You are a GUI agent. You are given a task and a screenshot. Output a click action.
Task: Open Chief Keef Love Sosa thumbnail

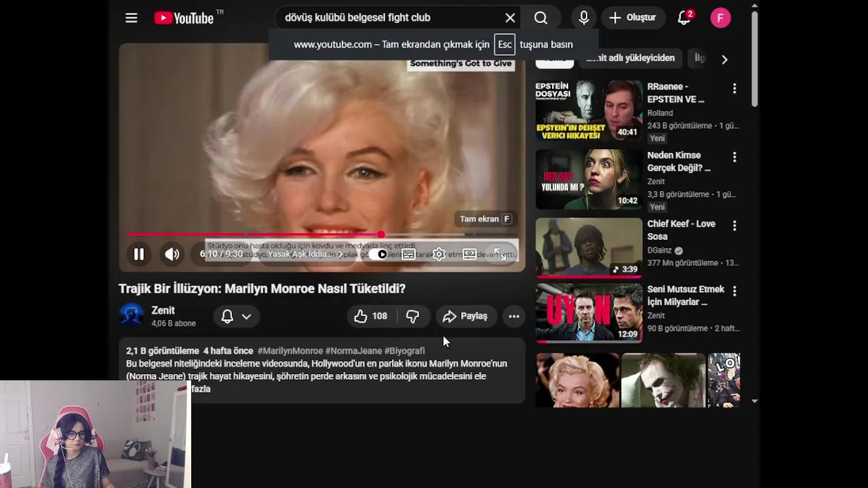(589, 247)
